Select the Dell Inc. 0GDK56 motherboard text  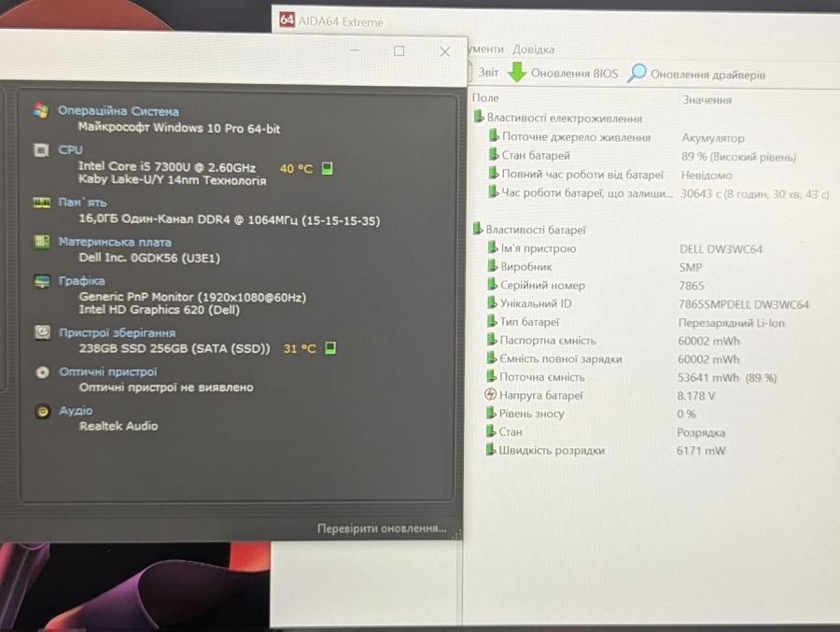coord(149,258)
